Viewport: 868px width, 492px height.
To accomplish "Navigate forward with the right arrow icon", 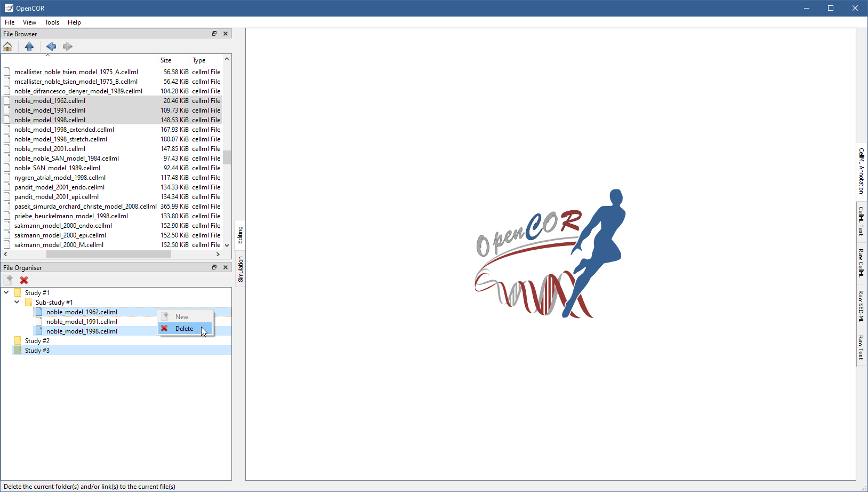I will (68, 47).
